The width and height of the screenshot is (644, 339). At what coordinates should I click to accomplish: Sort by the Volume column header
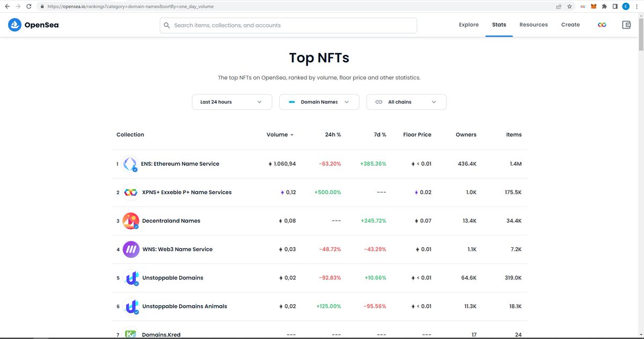[x=280, y=135]
